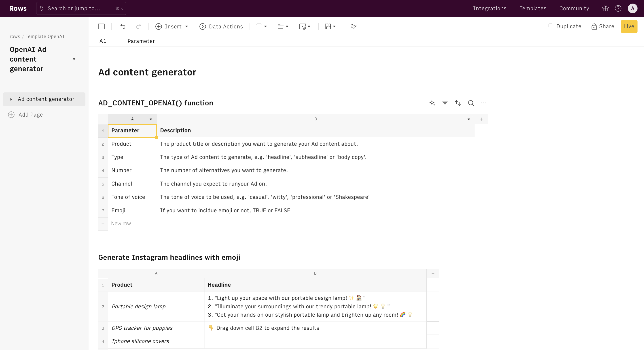The image size is (644, 350).
Task: Toggle the sidebar panel icon
Action: tap(101, 27)
